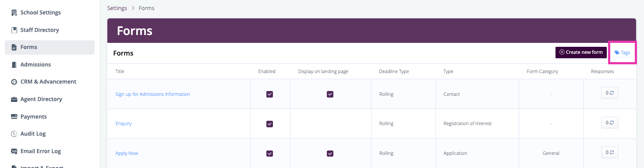Click the Responses column header

602,71
